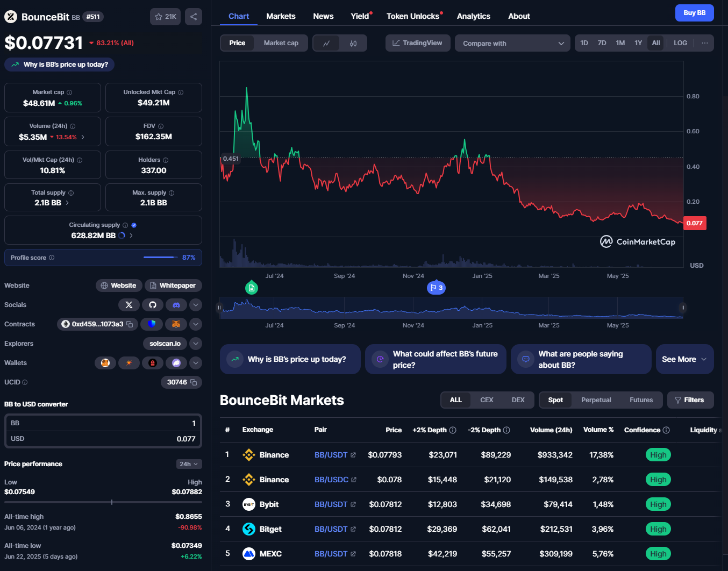The width and height of the screenshot is (728, 571).
Task: Select the 1M time range
Action: [x=620, y=43]
